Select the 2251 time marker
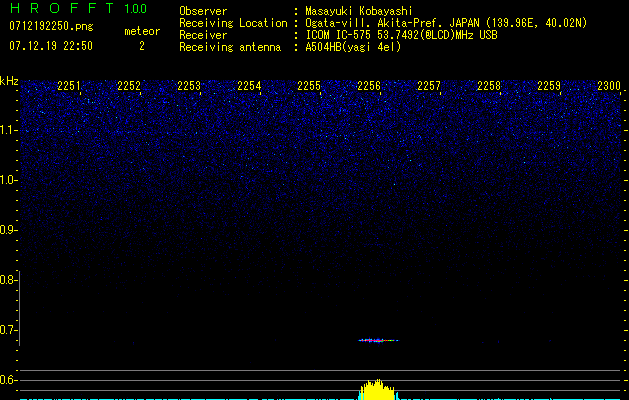This screenshot has height=400, width=629. point(69,87)
